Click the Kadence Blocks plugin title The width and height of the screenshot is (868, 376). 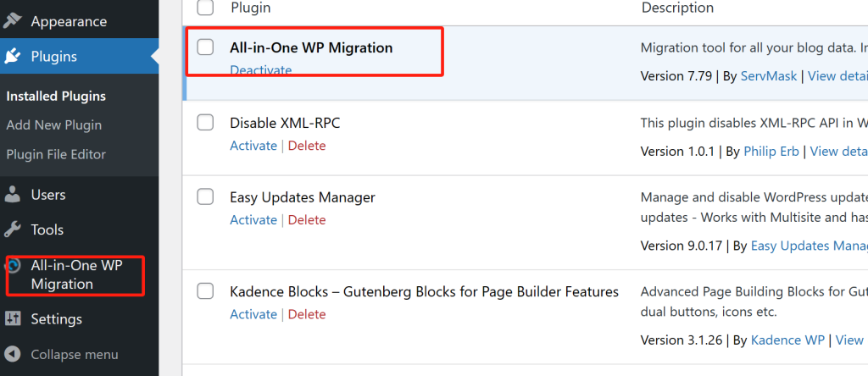424,290
